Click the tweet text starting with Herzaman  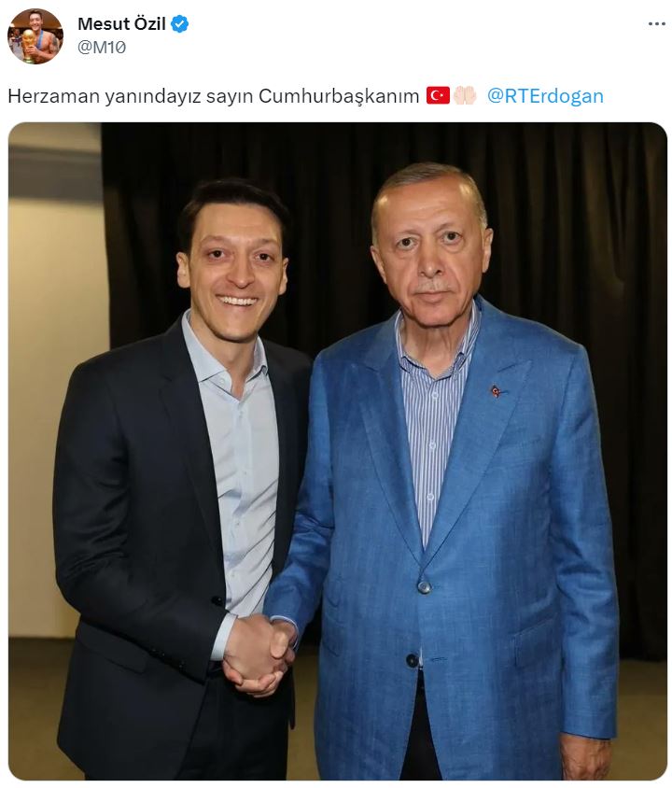click(214, 96)
